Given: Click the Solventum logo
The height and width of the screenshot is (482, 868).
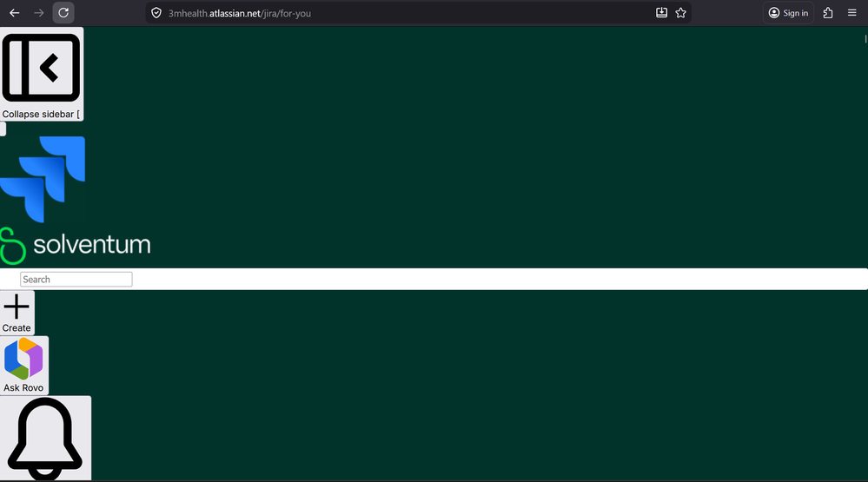Looking at the screenshot, I should (x=76, y=245).
